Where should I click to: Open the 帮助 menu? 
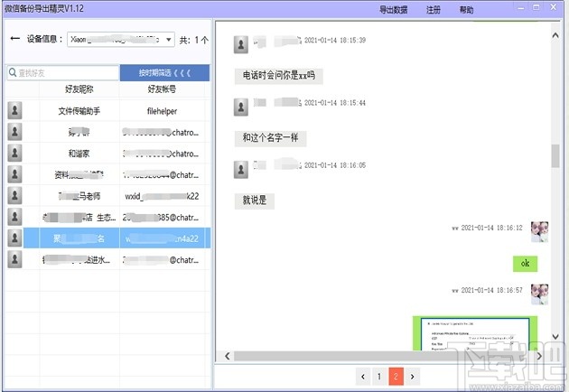(x=466, y=10)
